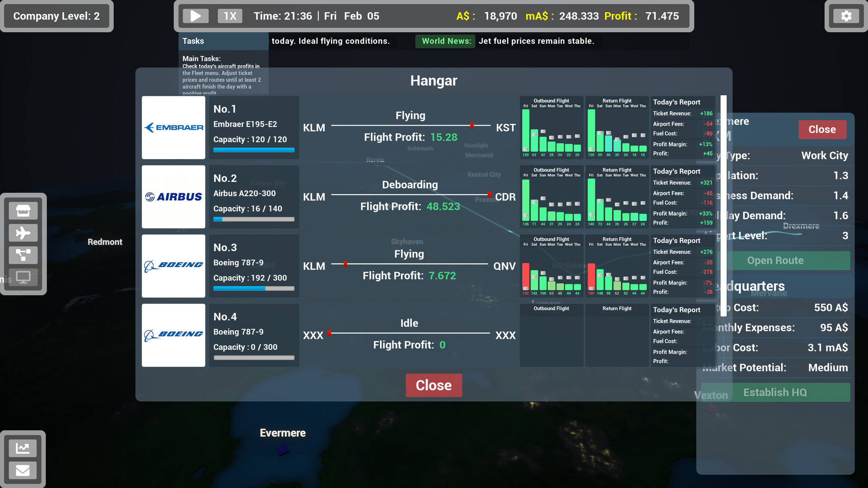The height and width of the screenshot is (488, 868).
Task: Click capacity bar for No.3 Boeing 787-9
Action: pyautogui.click(x=254, y=288)
